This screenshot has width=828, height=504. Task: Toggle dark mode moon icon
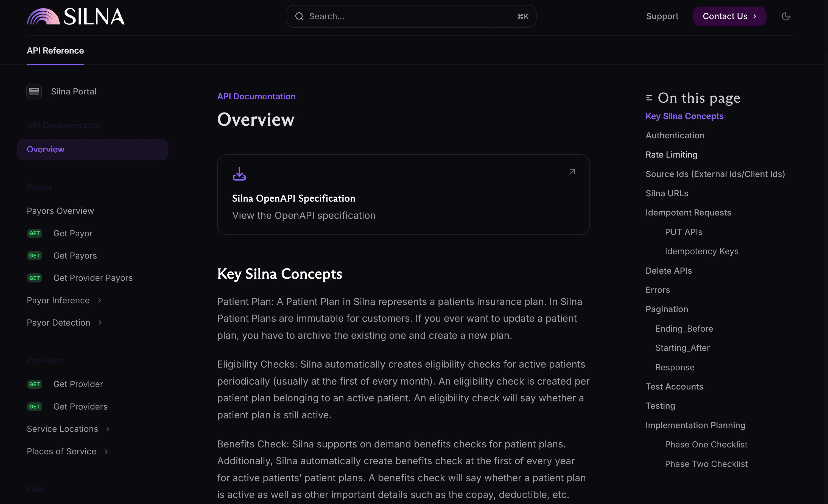pyautogui.click(x=786, y=16)
